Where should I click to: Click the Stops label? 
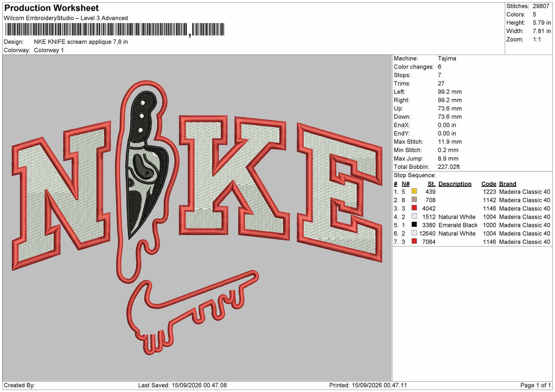click(402, 75)
